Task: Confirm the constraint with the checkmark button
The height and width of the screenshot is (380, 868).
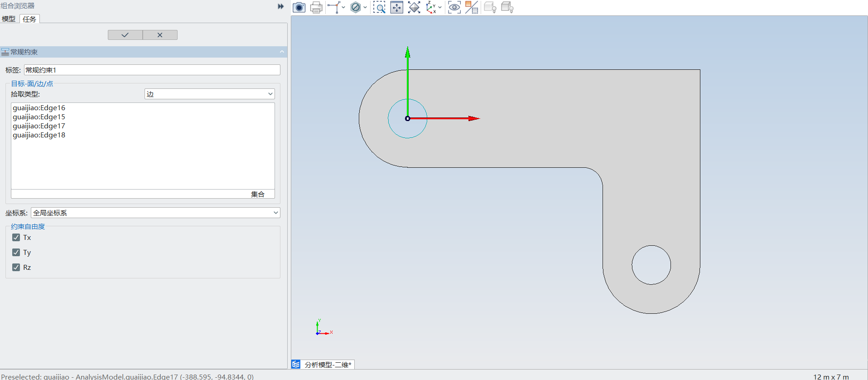Action: click(125, 35)
